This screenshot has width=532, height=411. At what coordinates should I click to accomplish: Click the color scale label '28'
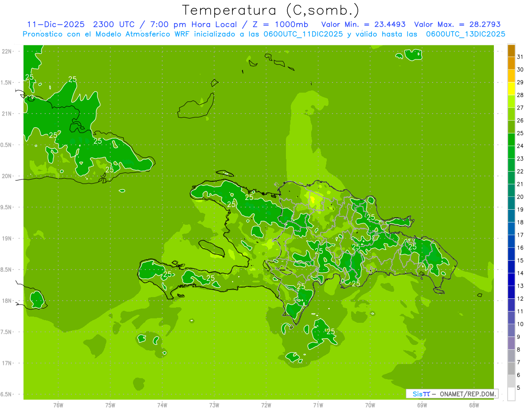click(x=520, y=95)
